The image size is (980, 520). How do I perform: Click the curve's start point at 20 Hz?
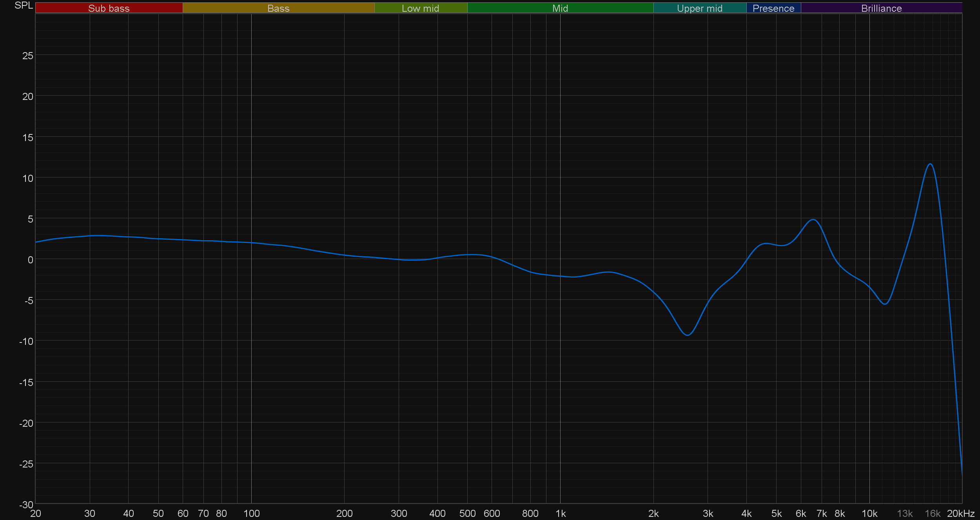click(36, 242)
